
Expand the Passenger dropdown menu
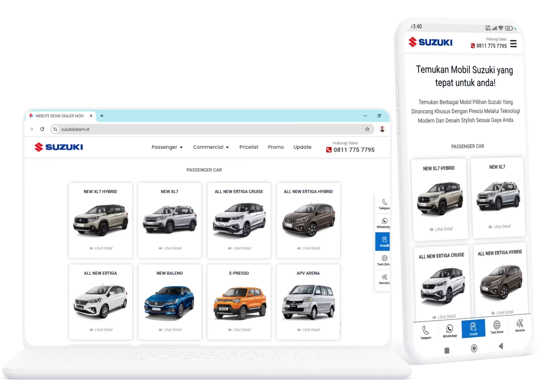[x=167, y=147]
